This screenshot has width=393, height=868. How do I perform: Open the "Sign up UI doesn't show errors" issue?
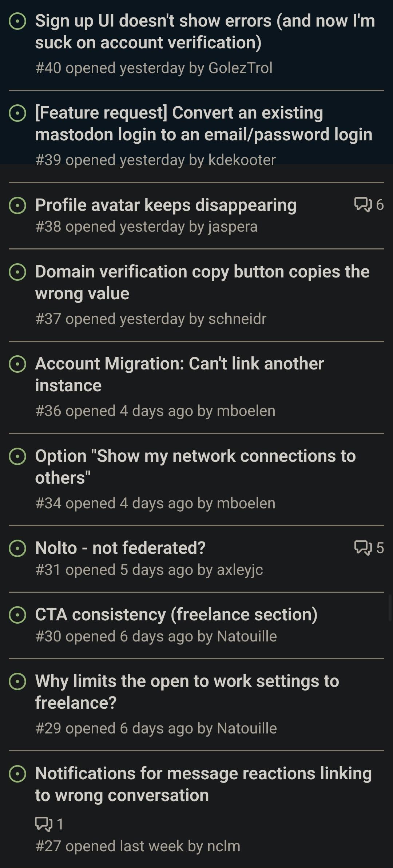coord(205,32)
